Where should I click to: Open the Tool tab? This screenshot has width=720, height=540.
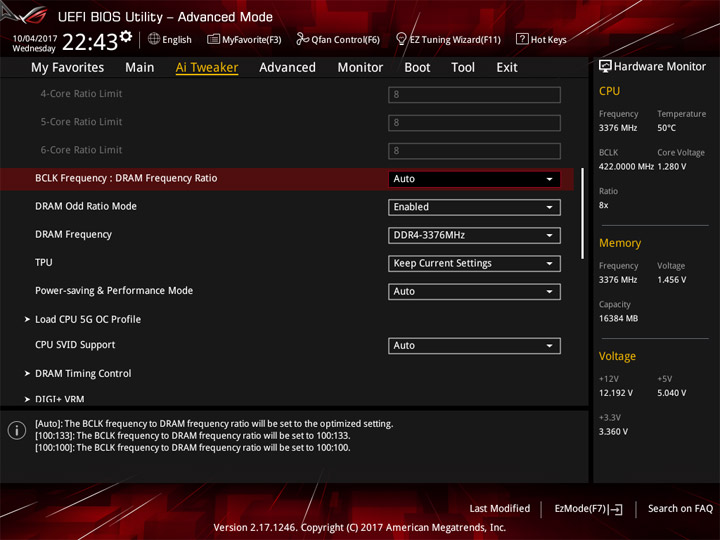[x=463, y=68]
